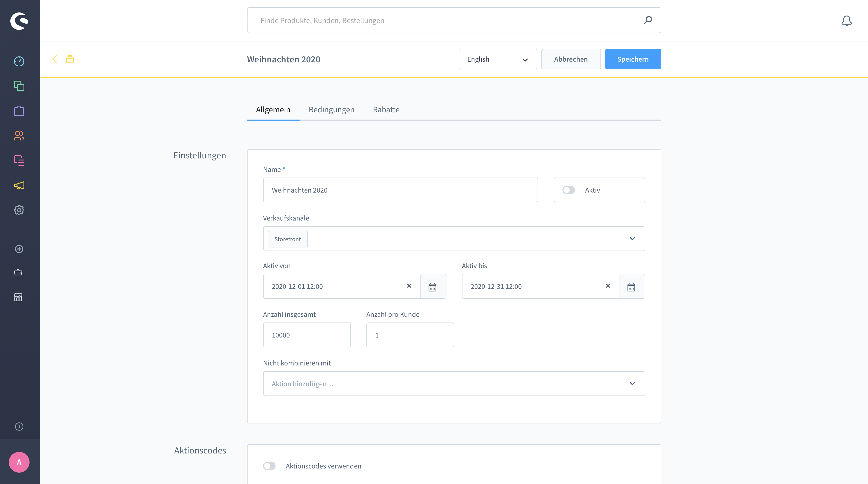Open the Marketing megaphone icon
The width and height of the screenshot is (868, 484).
(x=19, y=185)
